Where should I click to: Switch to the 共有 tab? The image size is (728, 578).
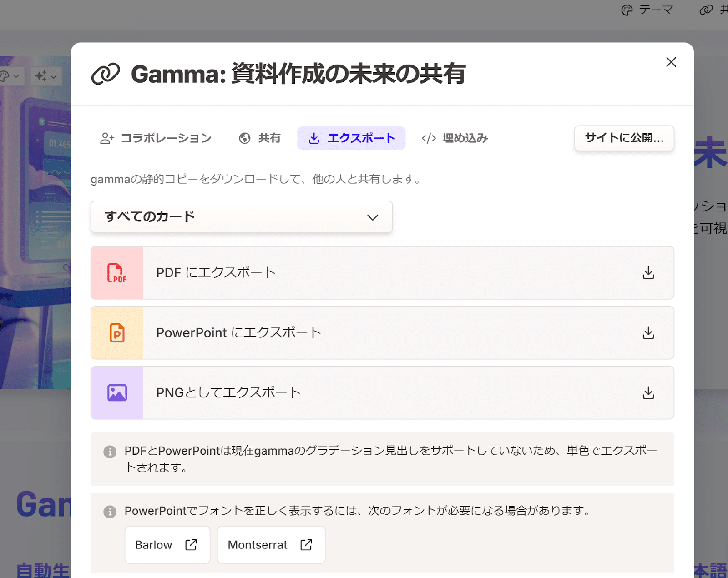tap(260, 138)
